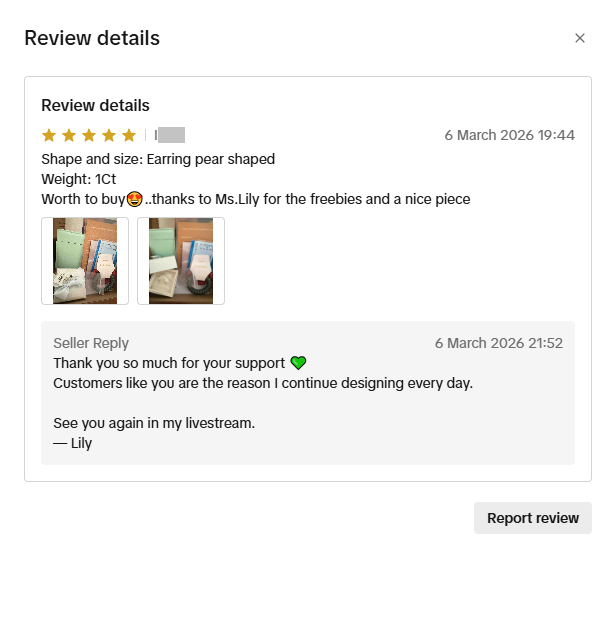Click the fourth gold rating star

[109, 135]
